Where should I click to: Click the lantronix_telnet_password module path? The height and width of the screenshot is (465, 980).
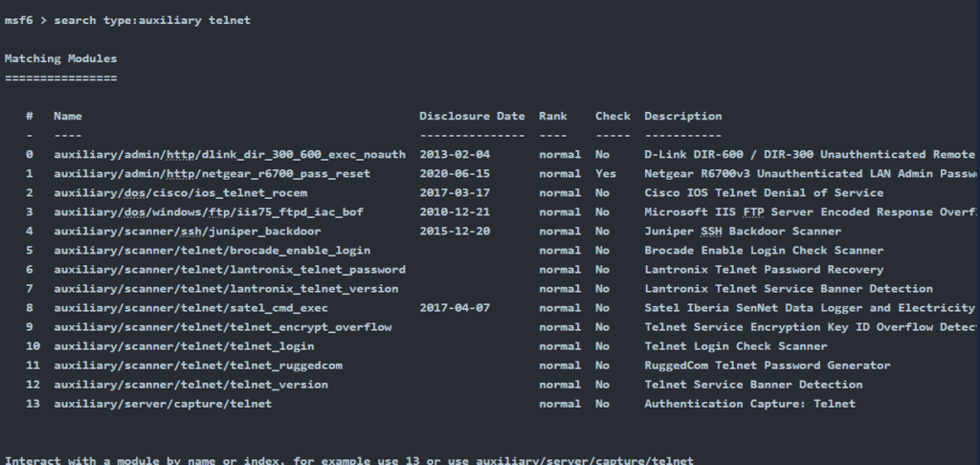[230, 270]
